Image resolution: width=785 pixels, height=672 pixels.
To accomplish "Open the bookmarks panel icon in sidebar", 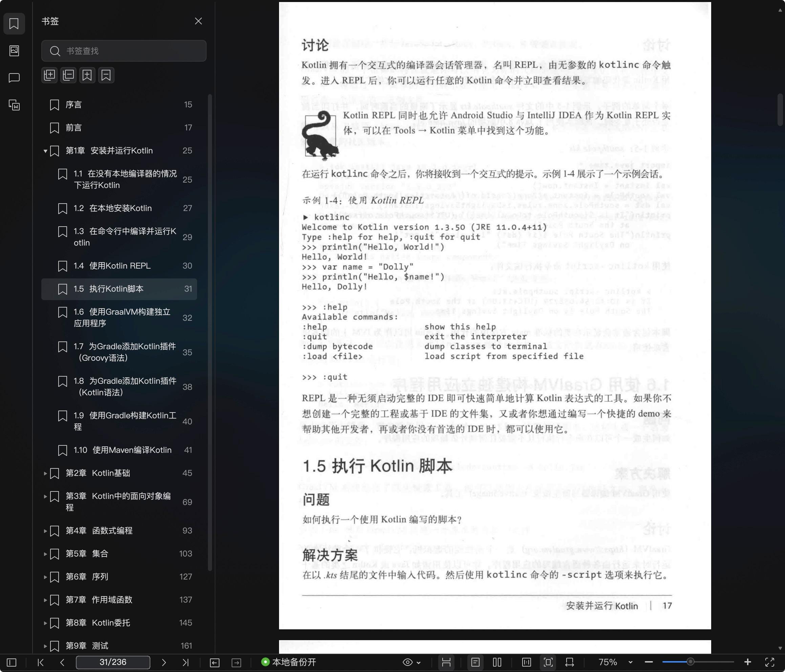I will 14,23.
